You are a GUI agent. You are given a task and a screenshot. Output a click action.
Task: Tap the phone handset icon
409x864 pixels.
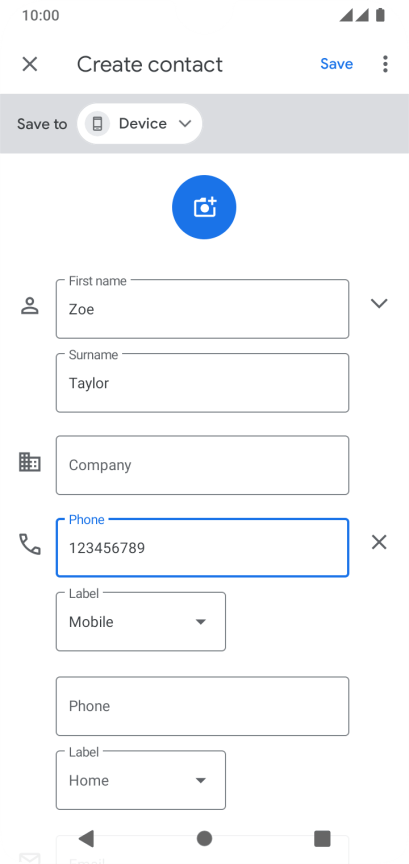coord(30,544)
